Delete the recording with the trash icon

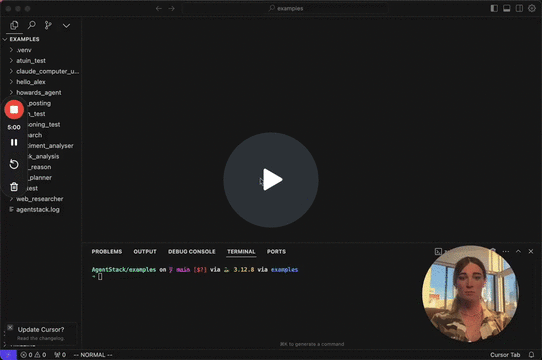tap(14, 187)
